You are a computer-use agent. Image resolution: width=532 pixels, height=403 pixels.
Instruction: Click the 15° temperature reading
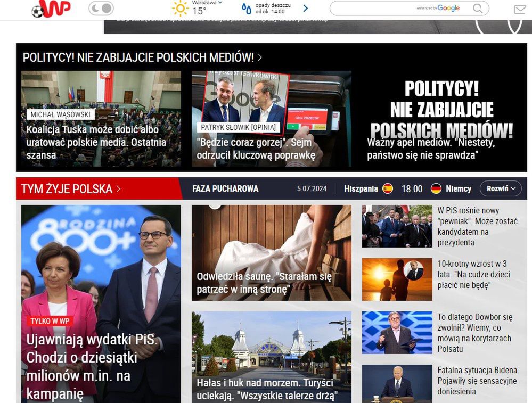click(199, 11)
